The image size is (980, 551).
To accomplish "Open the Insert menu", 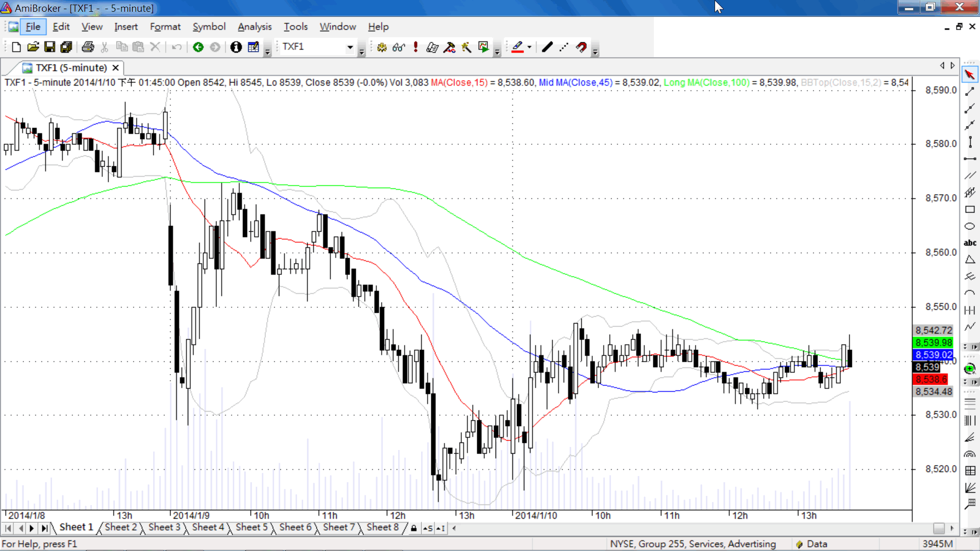I will tap(126, 27).
